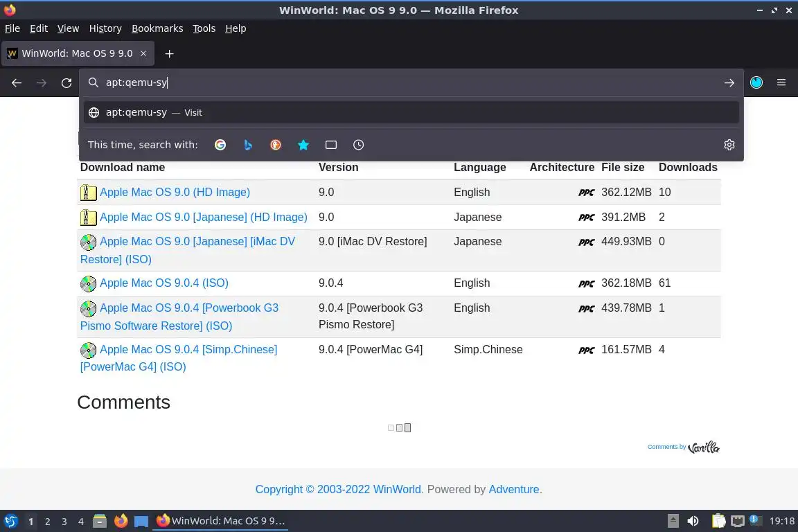Open the Firefox account icon
Image resolution: width=798 pixels, height=532 pixels.
(x=756, y=82)
